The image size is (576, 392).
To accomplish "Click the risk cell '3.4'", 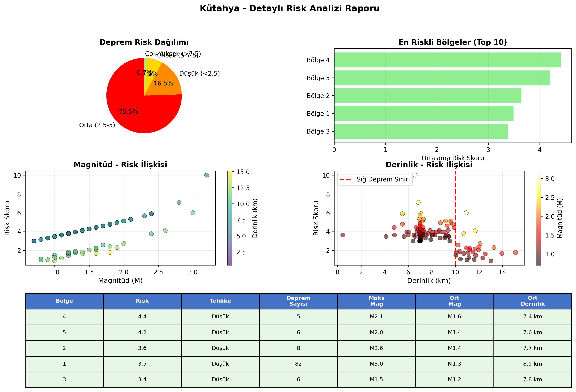I will 142,380.
